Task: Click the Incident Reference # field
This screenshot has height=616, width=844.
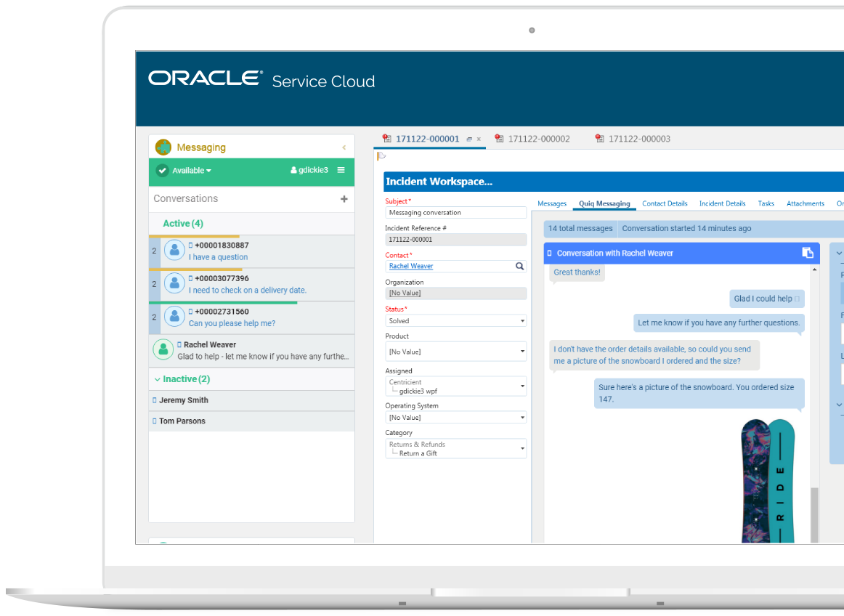Action: pos(455,240)
